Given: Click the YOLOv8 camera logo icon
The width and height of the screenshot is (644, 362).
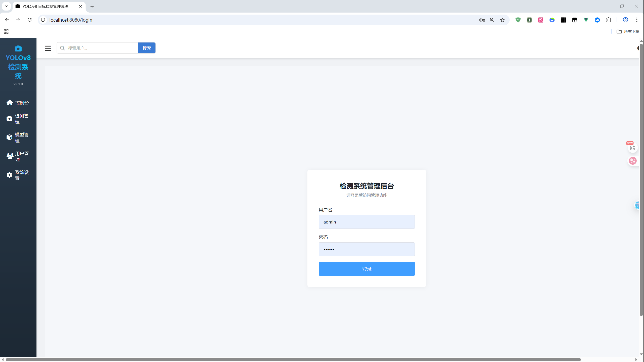Looking at the screenshot, I should point(18,49).
